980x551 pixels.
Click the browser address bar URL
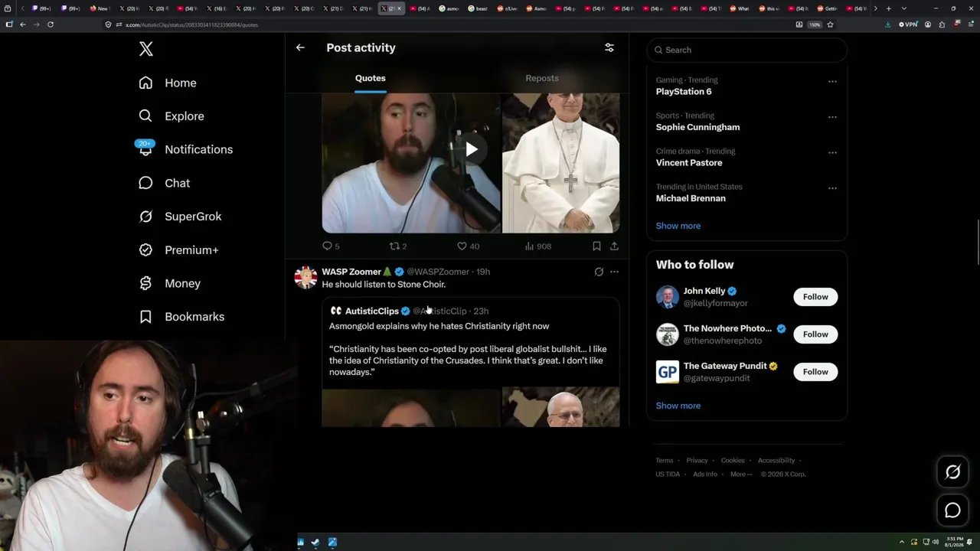(191, 24)
